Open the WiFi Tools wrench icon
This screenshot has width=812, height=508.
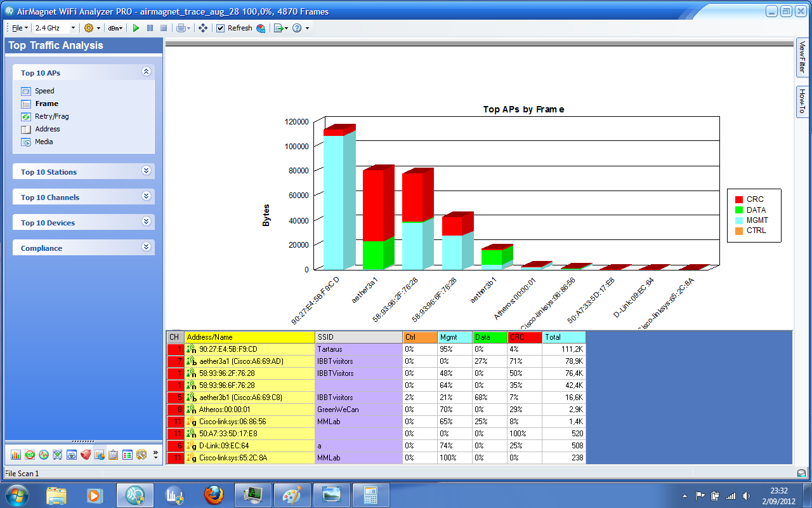coord(141,455)
